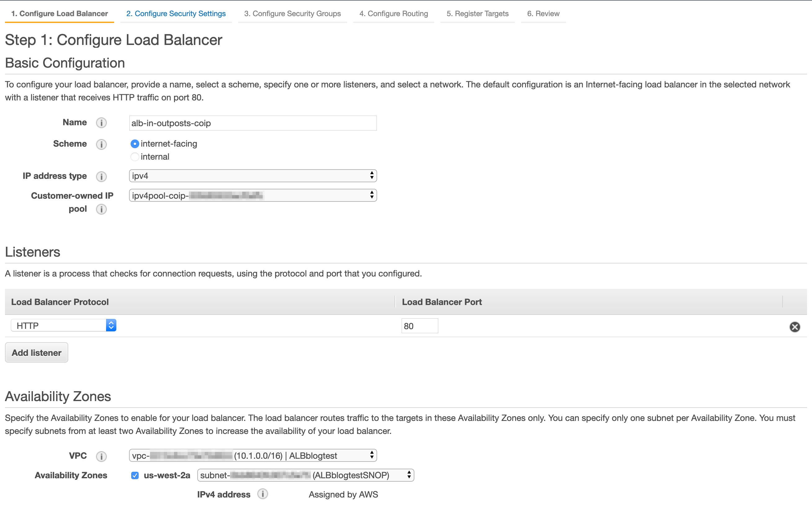Click the info icon beside Scheme
The height and width of the screenshot is (517, 812).
(101, 144)
